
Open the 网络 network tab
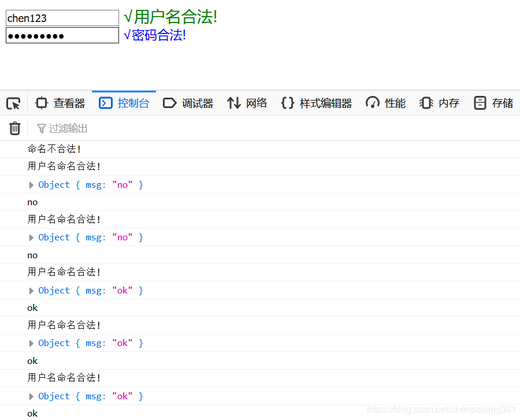click(247, 103)
